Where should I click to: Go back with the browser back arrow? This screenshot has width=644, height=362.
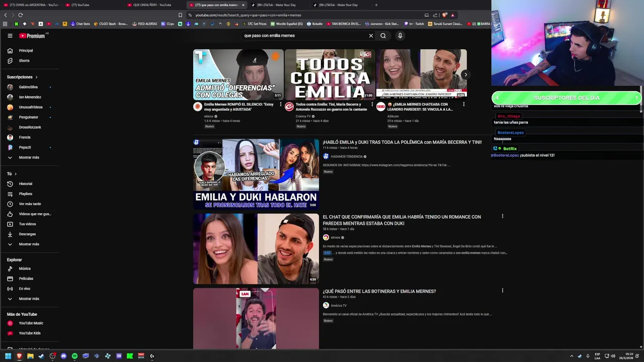(x=6, y=15)
